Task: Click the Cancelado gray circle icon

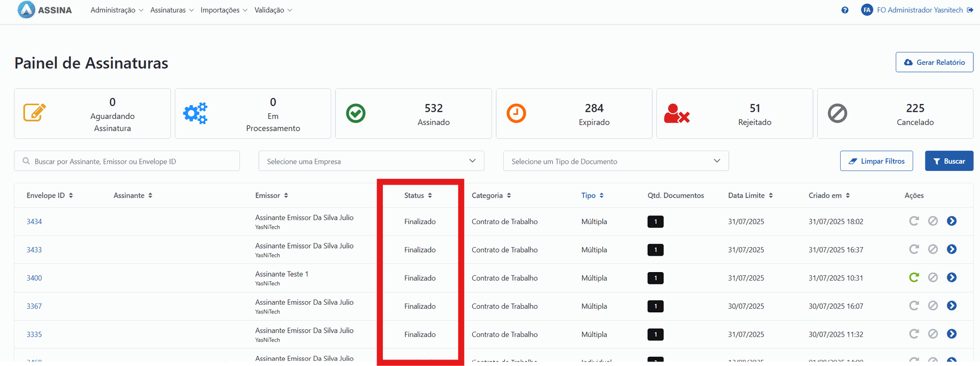Action: [837, 113]
